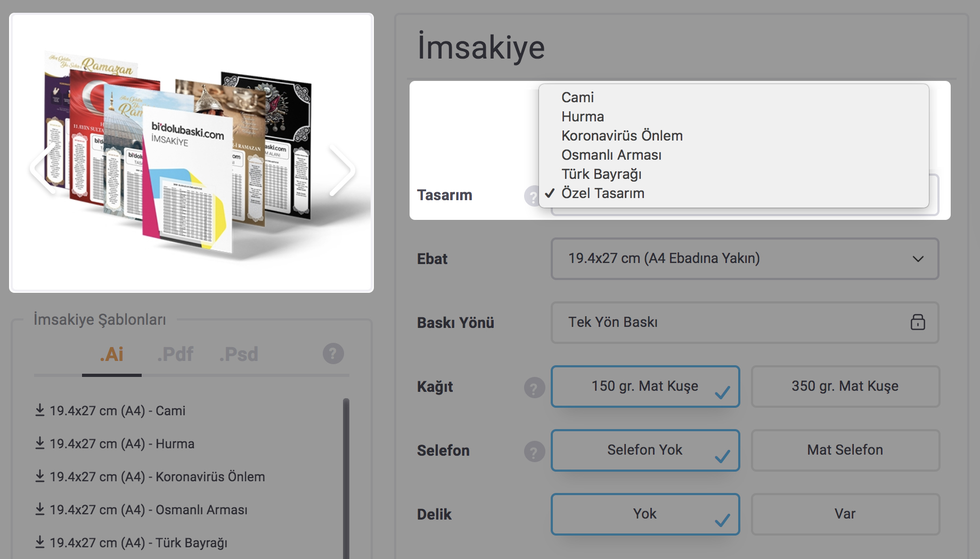Viewport: 980px width, 559px height.
Task: Select 350 gr. Mat Kuşe paper
Action: pos(845,387)
